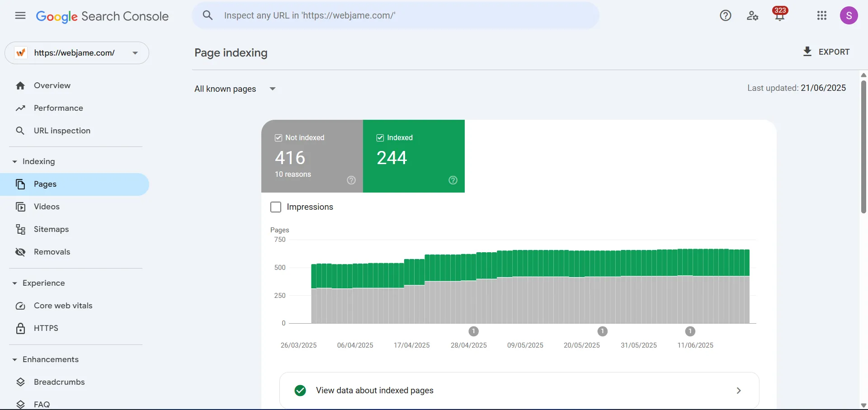Click the 26/03/2025 axis date label

(299, 345)
